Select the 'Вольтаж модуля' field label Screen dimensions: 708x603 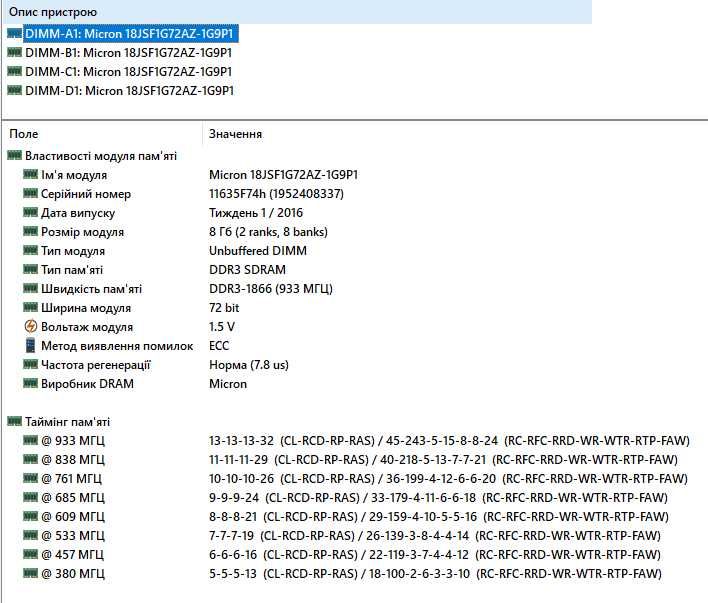point(87,327)
